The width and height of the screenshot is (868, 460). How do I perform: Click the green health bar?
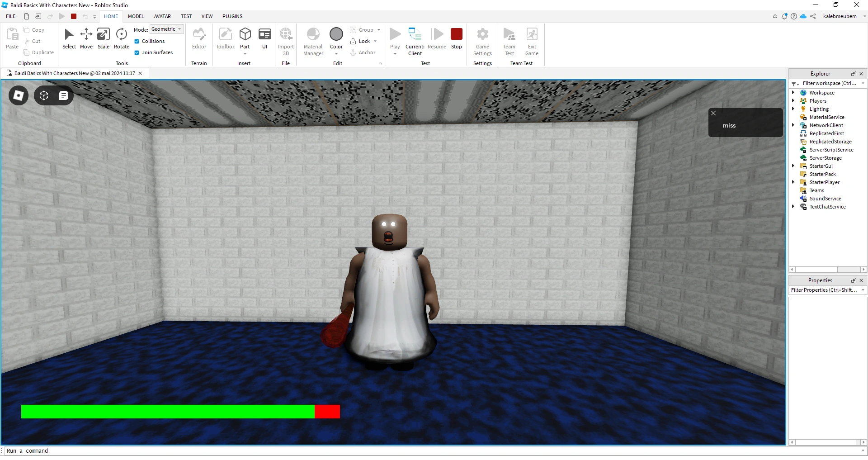(168, 412)
